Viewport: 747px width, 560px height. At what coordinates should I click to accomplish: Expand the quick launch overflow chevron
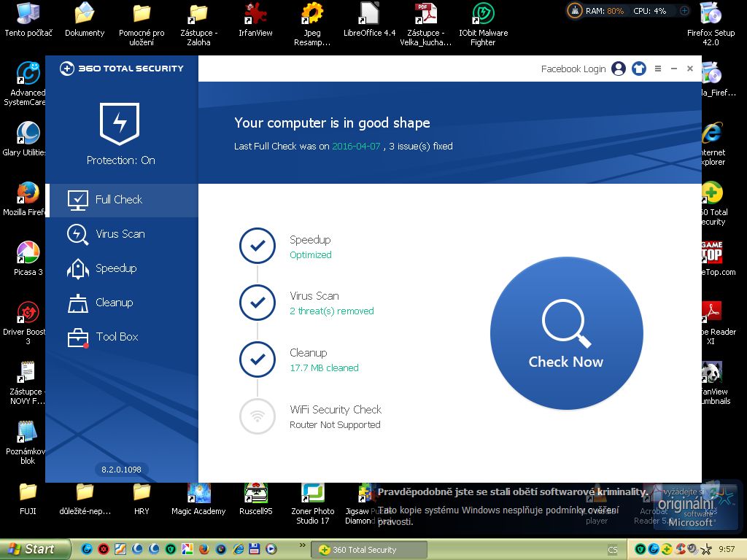[302, 545]
